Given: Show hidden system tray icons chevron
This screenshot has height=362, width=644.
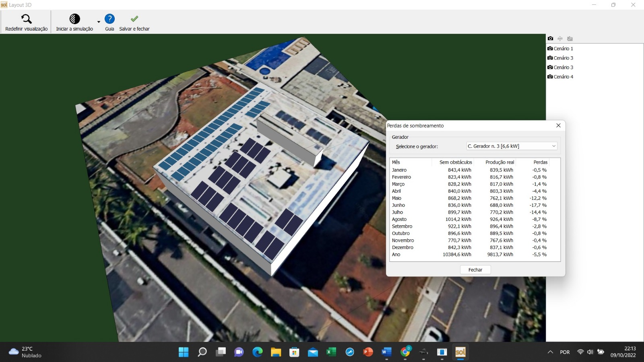Looking at the screenshot, I should (x=550, y=352).
